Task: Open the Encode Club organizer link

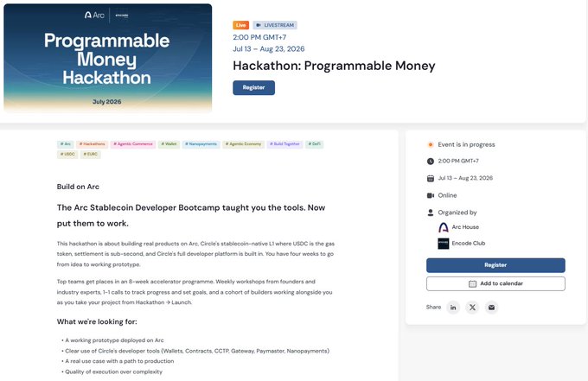Action: tap(469, 243)
